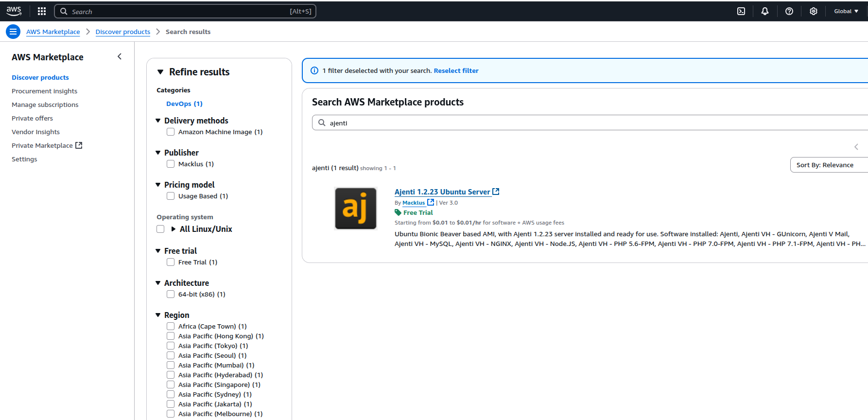Open the AWS home logo
This screenshot has width=868, height=420.
14,11
